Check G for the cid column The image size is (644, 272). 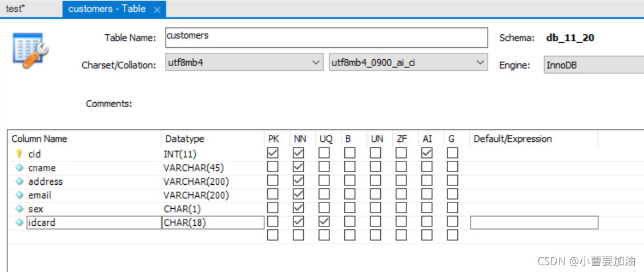coord(453,153)
